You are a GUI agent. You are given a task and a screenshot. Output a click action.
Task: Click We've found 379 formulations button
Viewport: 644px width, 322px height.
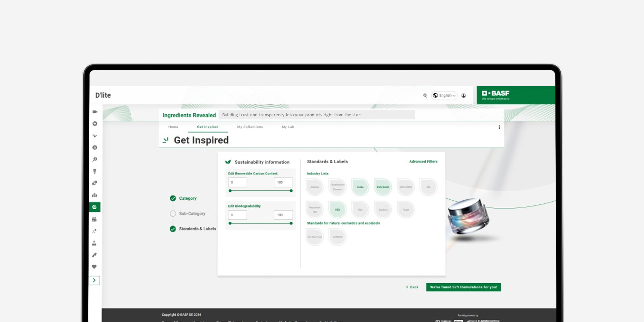[463, 287]
